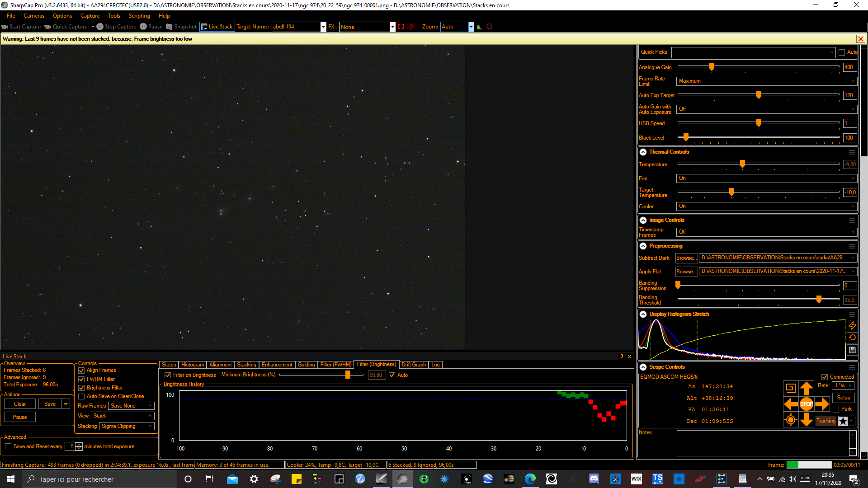The image size is (868, 488).
Task: Check the Park checkbox
Action: tap(836, 409)
